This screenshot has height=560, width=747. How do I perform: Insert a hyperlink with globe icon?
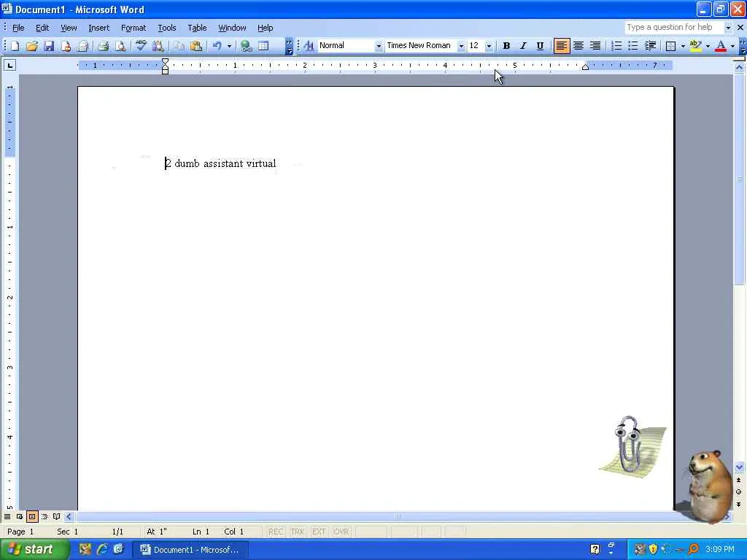tap(247, 46)
